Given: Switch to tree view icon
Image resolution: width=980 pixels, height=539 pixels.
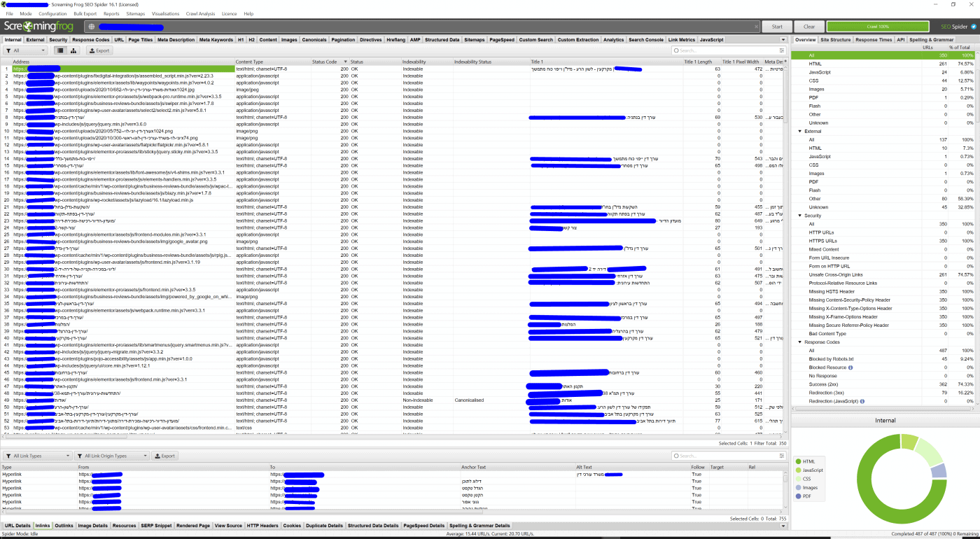Looking at the screenshot, I should (x=74, y=50).
